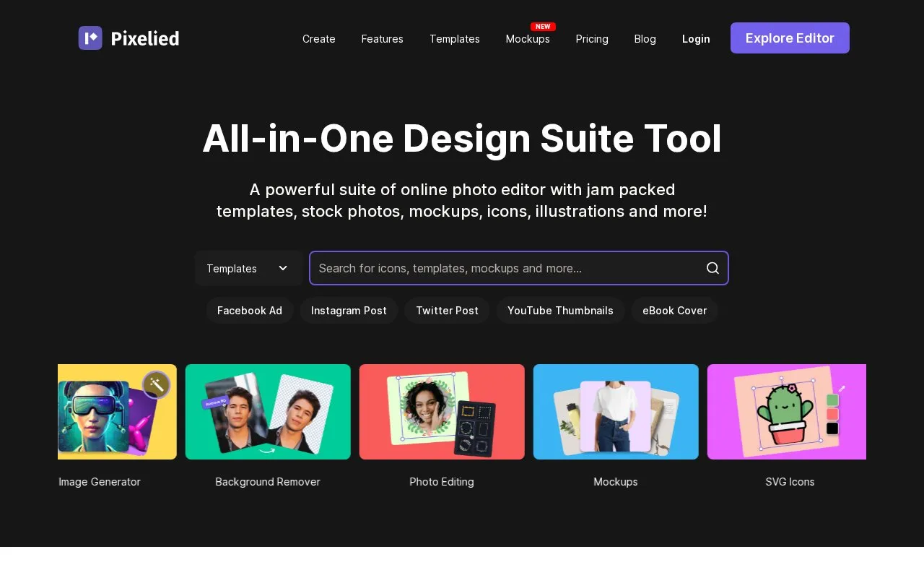The image size is (924, 578).
Task: Open the Templates category dropdown
Action: click(248, 268)
